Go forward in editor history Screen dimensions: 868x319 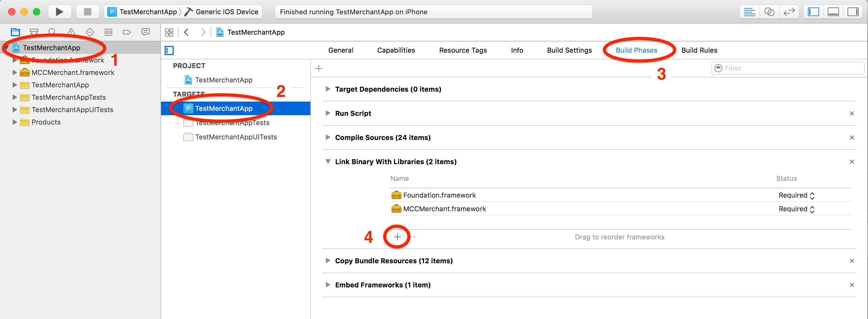203,32
